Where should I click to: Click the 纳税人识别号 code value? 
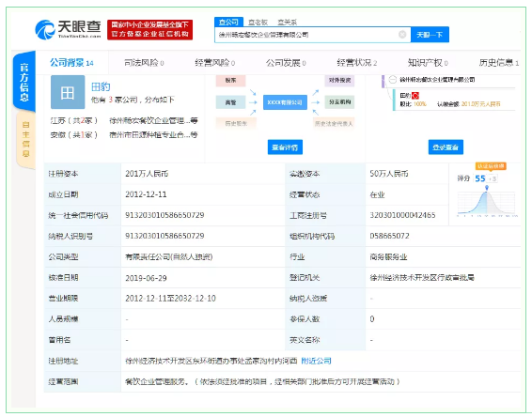pos(164,236)
